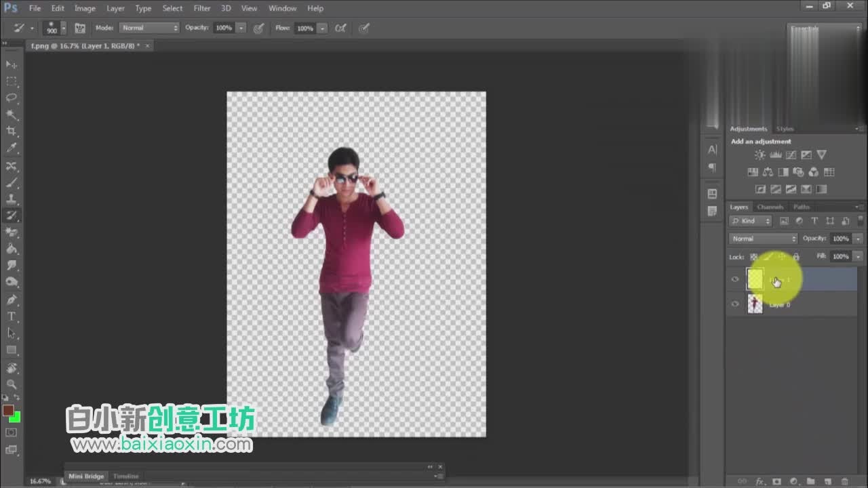Select the Clone Stamp tool
This screenshot has height=488, width=868.
tap(12, 199)
